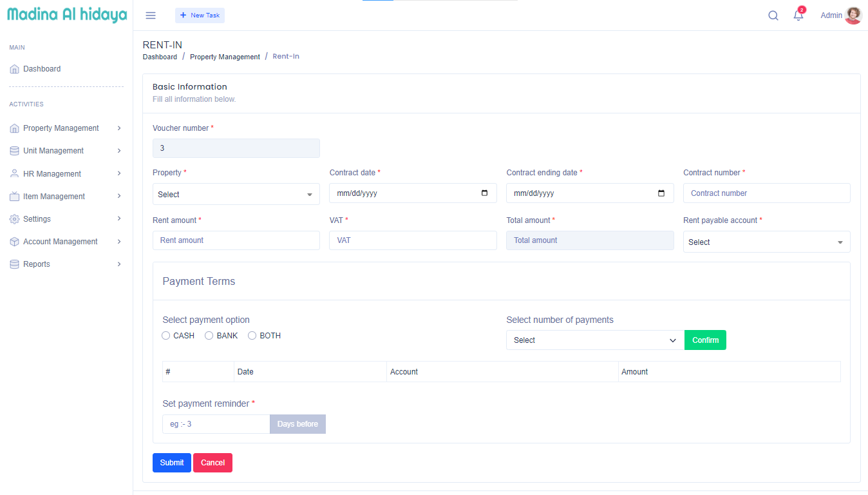Image resolution: width=868 pixels, height=495 pixels.
Task: Click the Property Management breadcrumb link
Action: (x=225, y=57)
